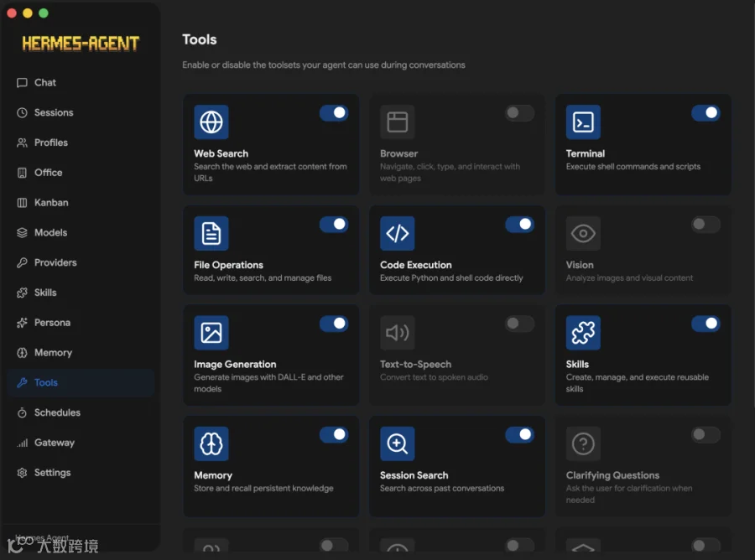Disable the Web Search toggle
Viewport: 755px width, 560px height.
click(x=334, y=113)
